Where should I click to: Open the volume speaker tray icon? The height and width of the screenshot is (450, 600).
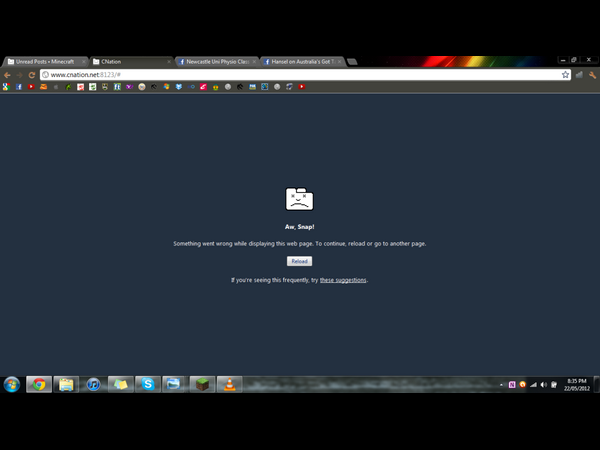543,385
